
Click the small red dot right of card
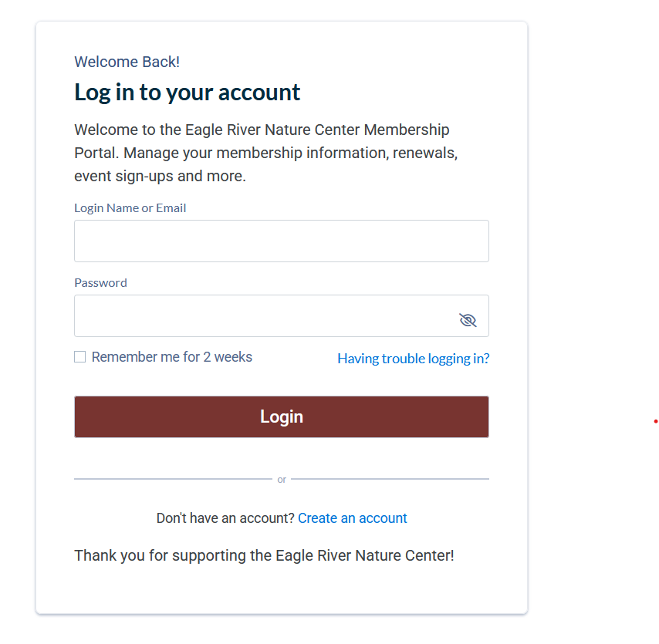[x=656, y=421]
